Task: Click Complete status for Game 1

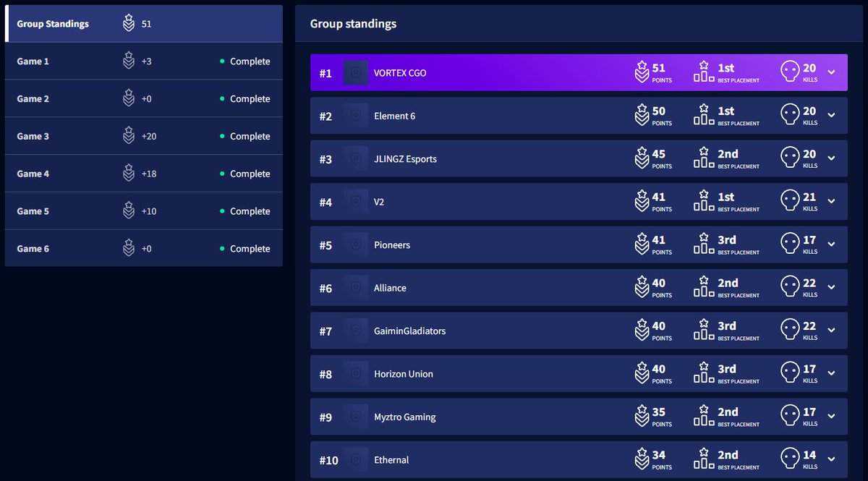Action: coord(245,61)
